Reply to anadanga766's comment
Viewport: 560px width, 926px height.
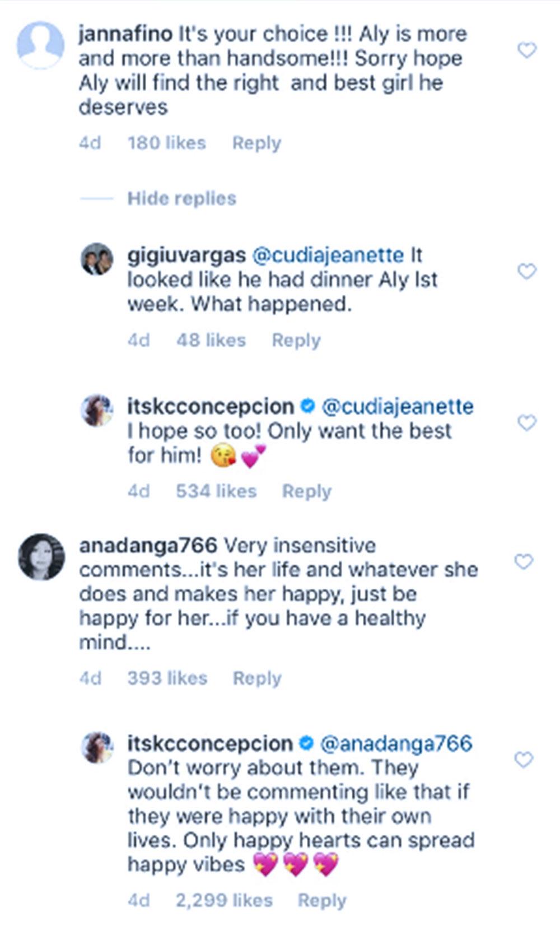coord(257,678)
